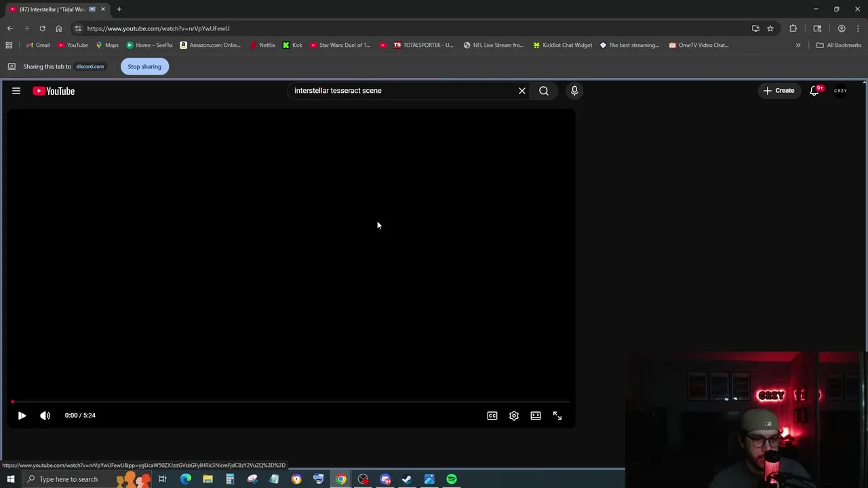Toggle closed captions on the player
The image size is (868, 488).
pyautogui.click(x=492, y=415)
